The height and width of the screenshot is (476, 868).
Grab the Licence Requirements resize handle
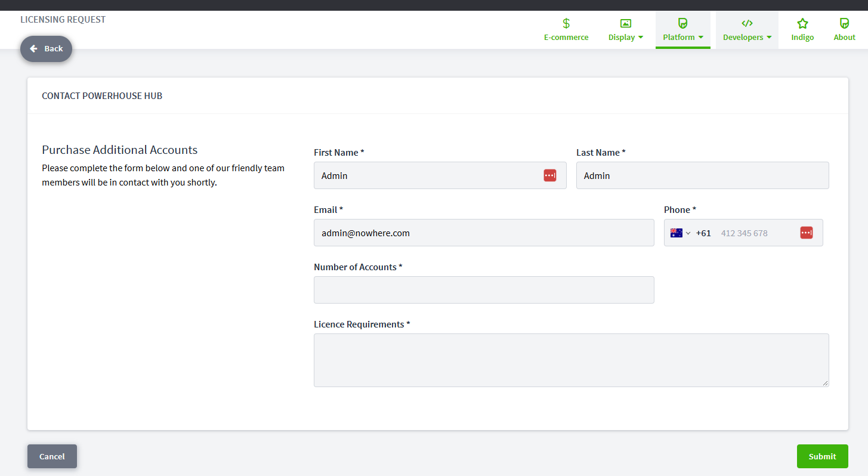click(826, 384)
